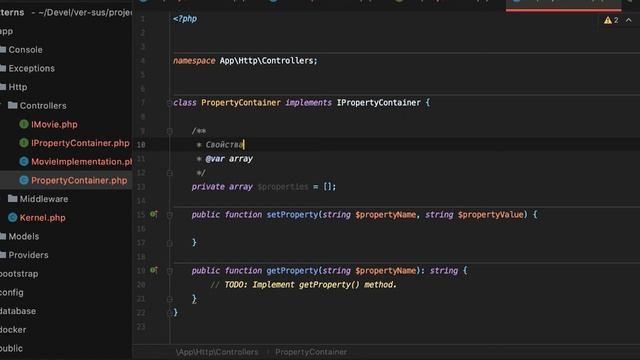Click the Kernel.php class file icon

tap(13, 218)
